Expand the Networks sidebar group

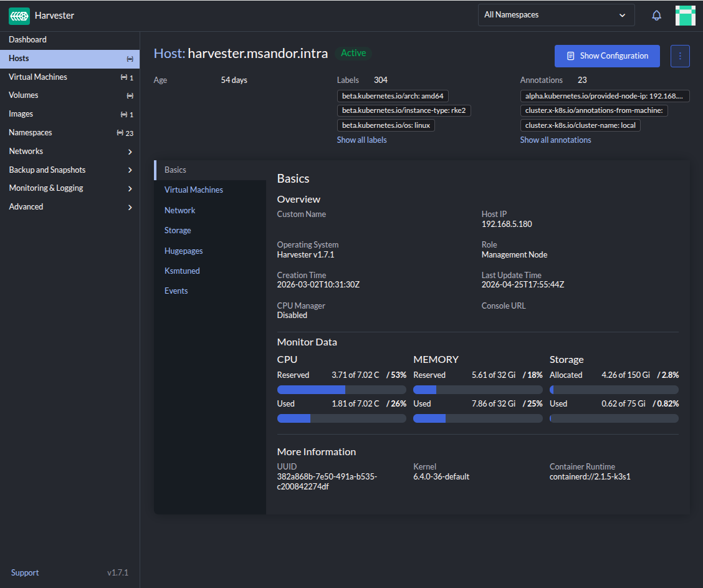(x=130, y=152)
